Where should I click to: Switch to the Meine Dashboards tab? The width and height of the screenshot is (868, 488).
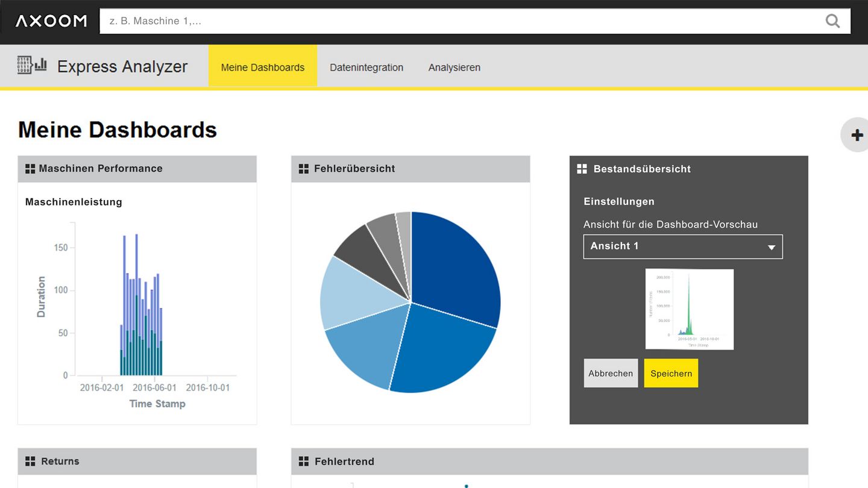tap(263, 67)
